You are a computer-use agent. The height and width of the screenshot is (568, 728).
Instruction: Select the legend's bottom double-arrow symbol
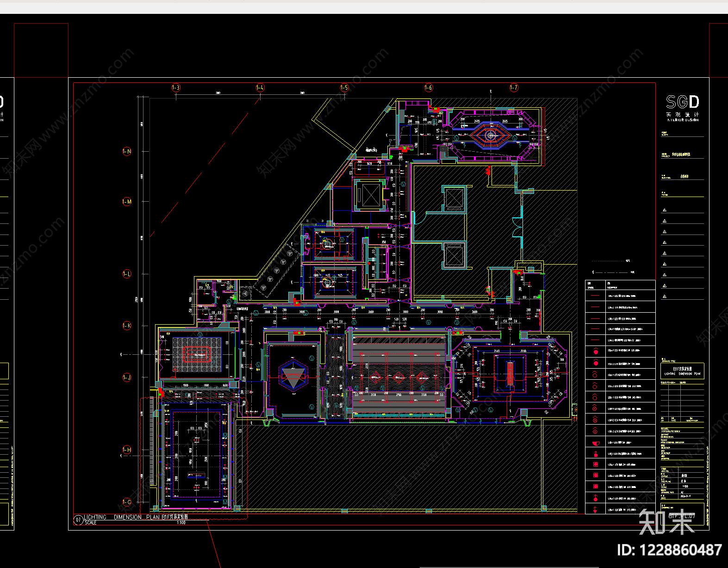click(x=595, y=510)
